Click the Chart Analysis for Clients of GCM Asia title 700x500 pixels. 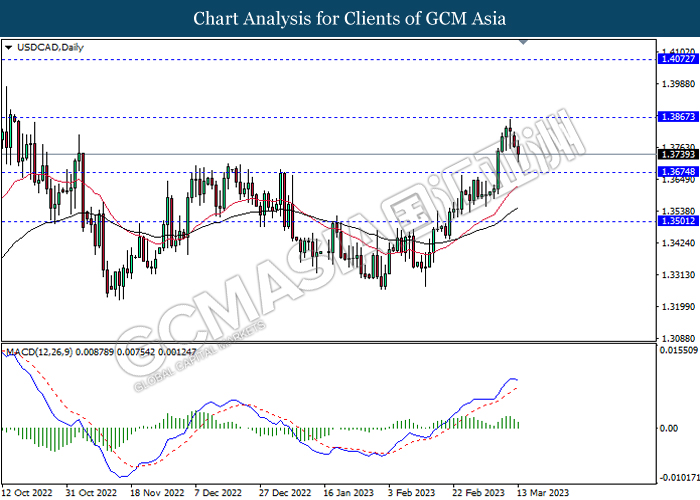coord(350,19)
